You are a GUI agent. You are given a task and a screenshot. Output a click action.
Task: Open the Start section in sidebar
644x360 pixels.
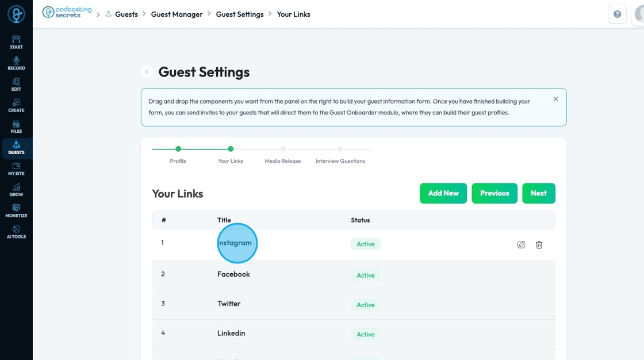16,43
